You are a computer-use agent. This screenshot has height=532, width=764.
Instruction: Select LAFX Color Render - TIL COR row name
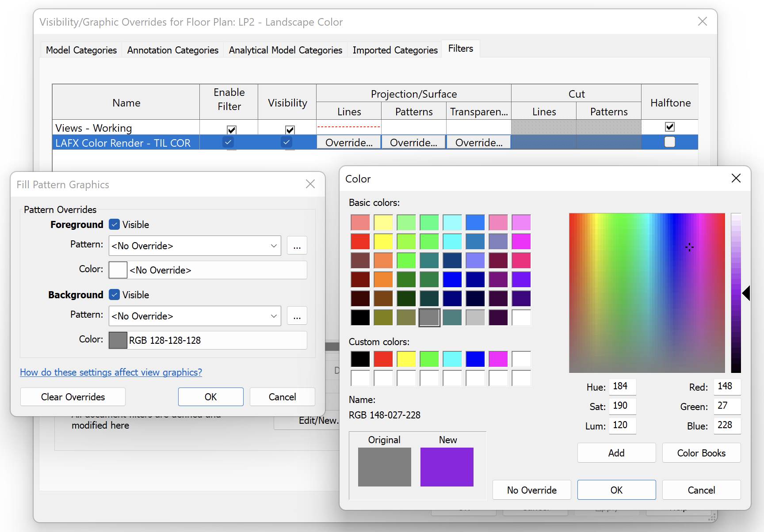126,143
